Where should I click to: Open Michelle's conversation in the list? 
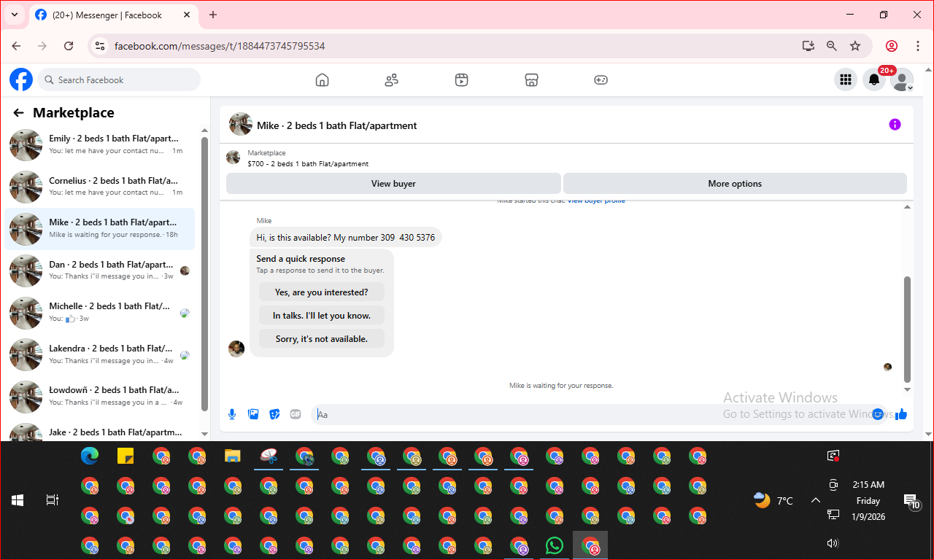[x=100, y=312]
